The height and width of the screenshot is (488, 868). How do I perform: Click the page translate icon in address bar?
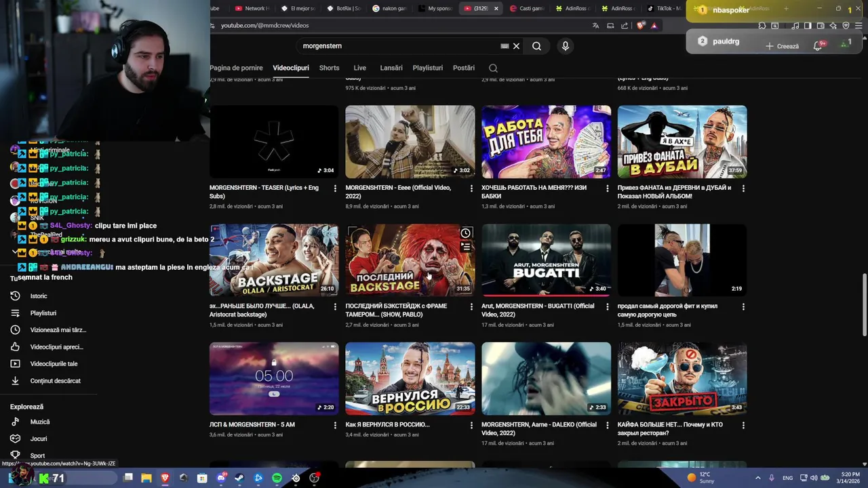(595, 26)
